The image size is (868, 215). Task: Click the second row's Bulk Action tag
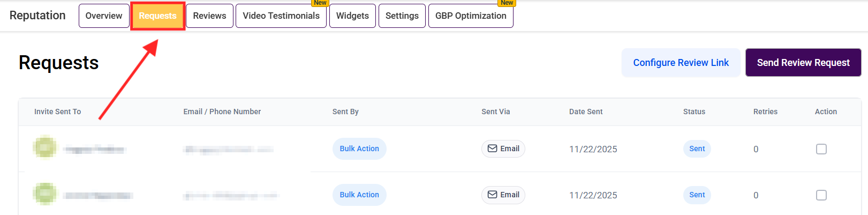[x=359, y=195]
